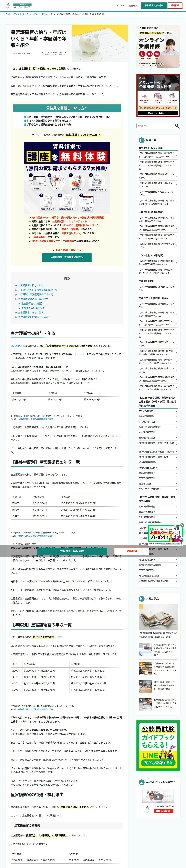This screenshot has height=868, width=186.
Task: Open popular column 2 about 公務員の地方上級
Action: tap(158, 650)
